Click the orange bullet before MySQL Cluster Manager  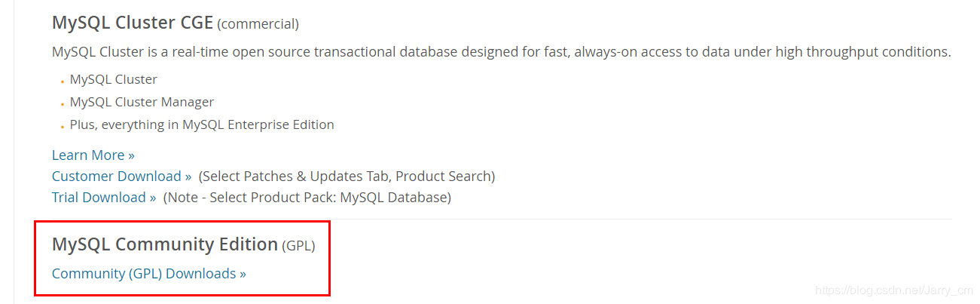(62, 104)
